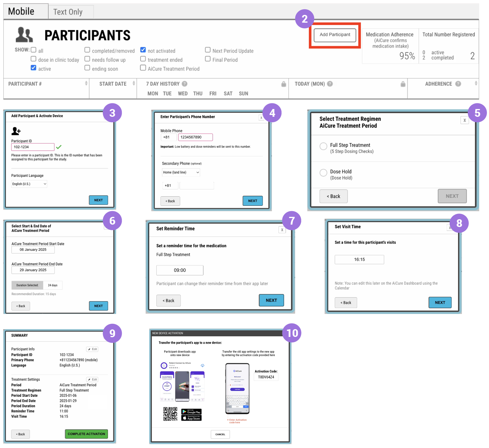This screenshot has height=448, width=489.
Task: Open the Participant Language dropdown
Action: click(29, 184)
